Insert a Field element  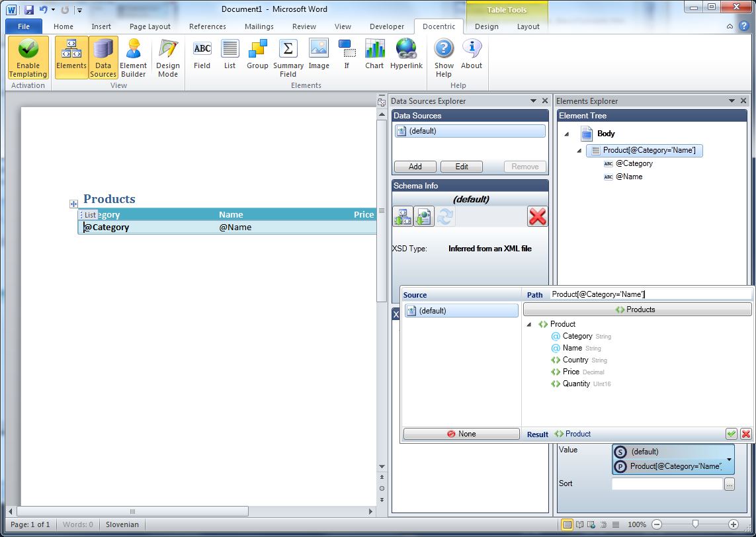click(x=202, y=54)
